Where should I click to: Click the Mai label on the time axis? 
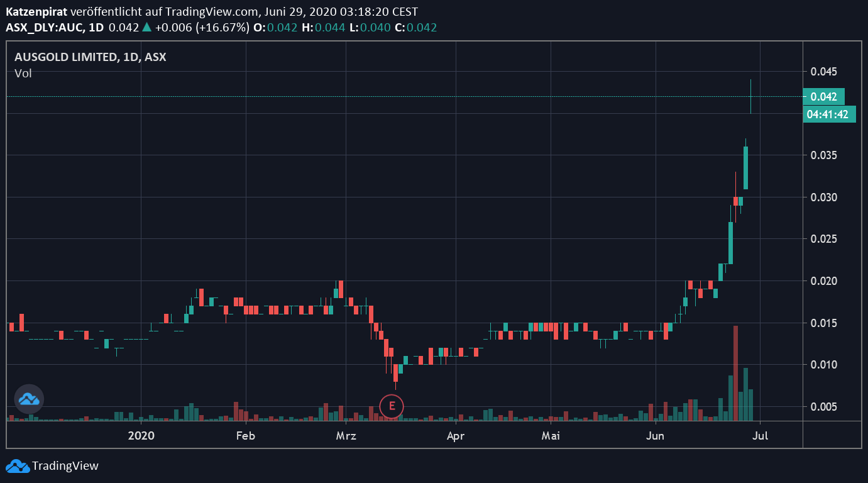551,435
